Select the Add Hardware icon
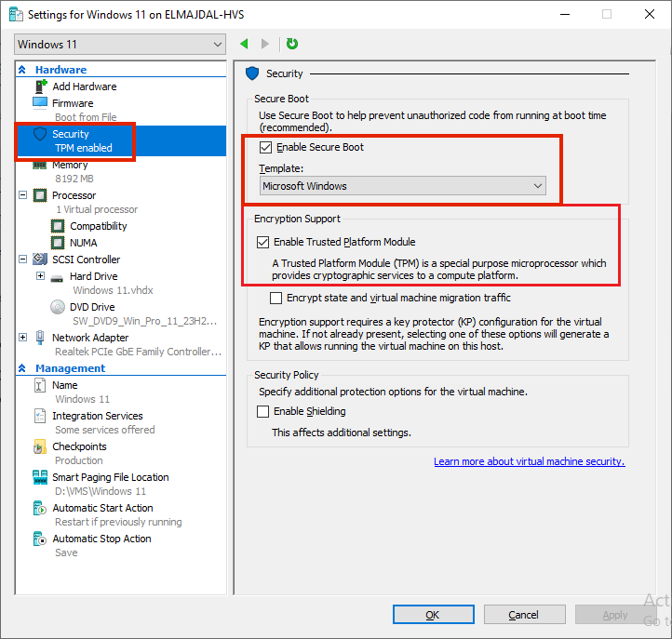The width and height of the screenshot is (672, 639). click(x=40, y=87)
